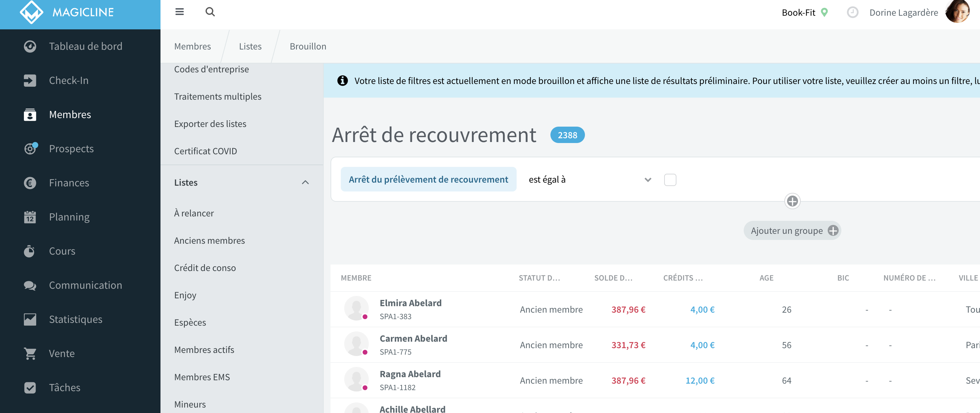
Task: Open Planning in the sidebar
Action: click(80, 217)
